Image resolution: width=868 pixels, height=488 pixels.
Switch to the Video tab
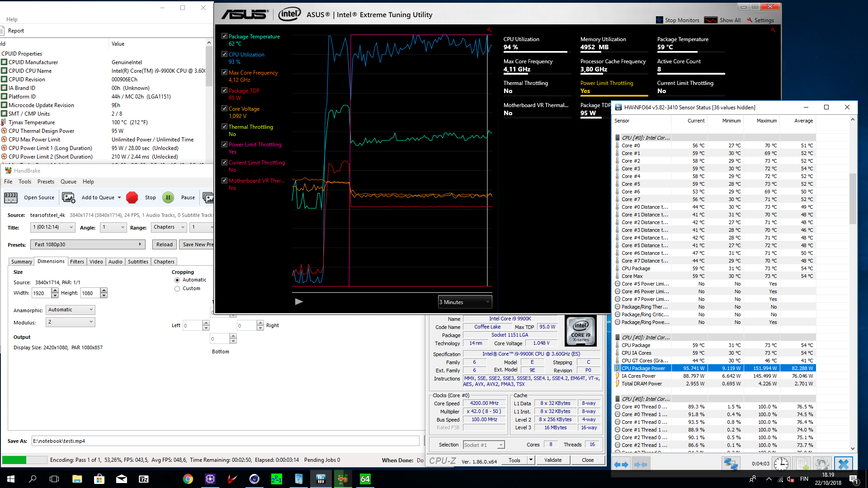pos(96,262)
